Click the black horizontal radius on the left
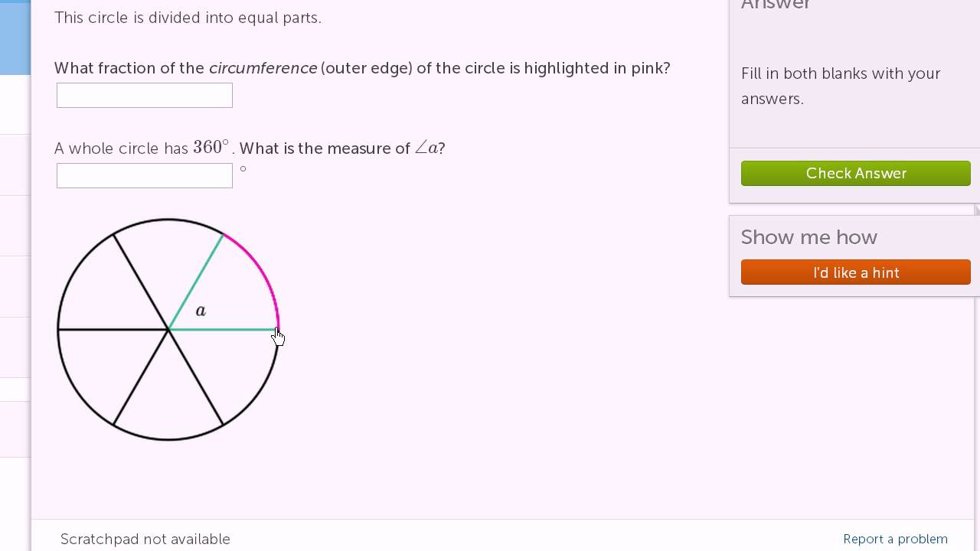This screenshot has width=980, height=551. coord(113,330)
